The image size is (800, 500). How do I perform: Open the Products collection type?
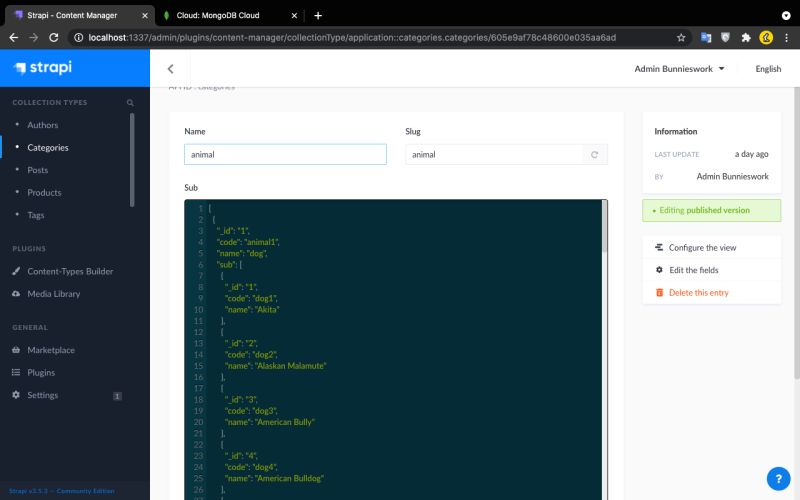(x=44, y=192)
